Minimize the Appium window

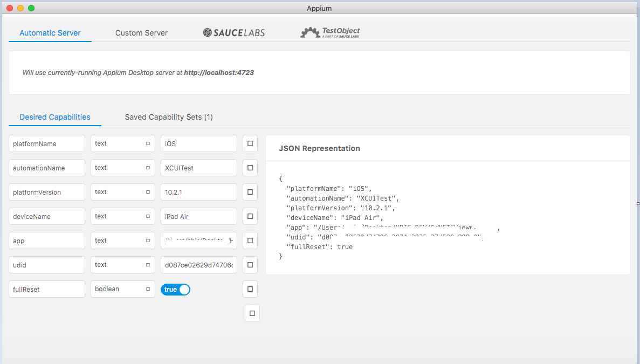click(20, 8)
